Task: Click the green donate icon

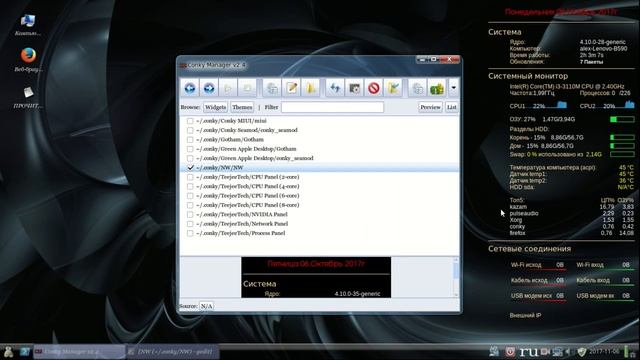Action: 437,88
